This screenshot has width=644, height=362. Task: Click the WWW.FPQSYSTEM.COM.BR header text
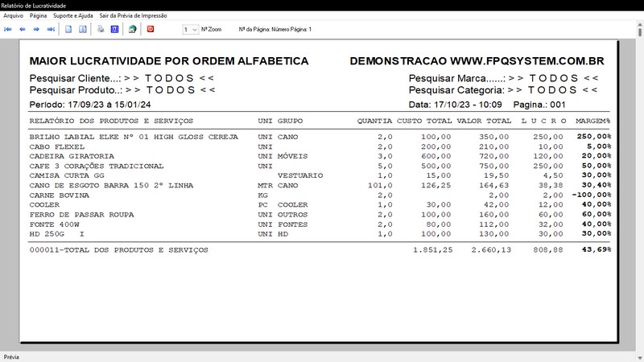point(526,61)
